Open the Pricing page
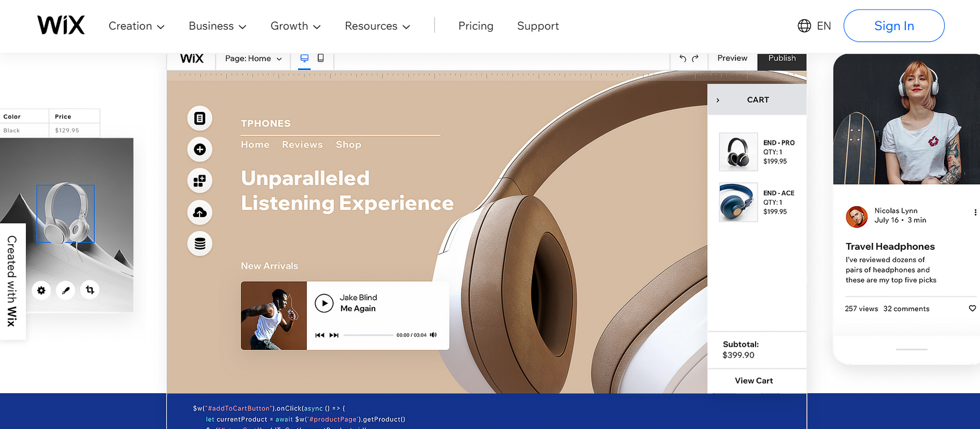The image size is (980, 429). [476, 26]
